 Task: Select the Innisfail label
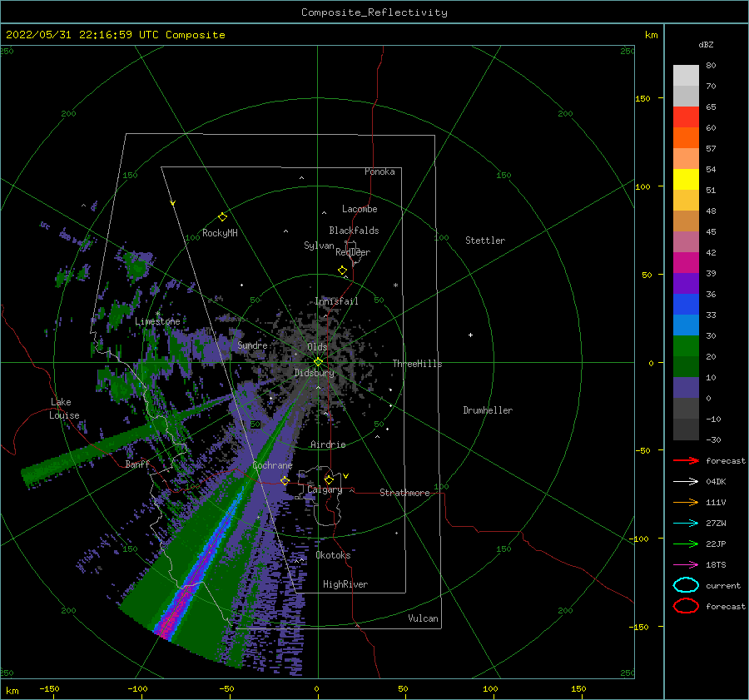(x=336, y=301)
